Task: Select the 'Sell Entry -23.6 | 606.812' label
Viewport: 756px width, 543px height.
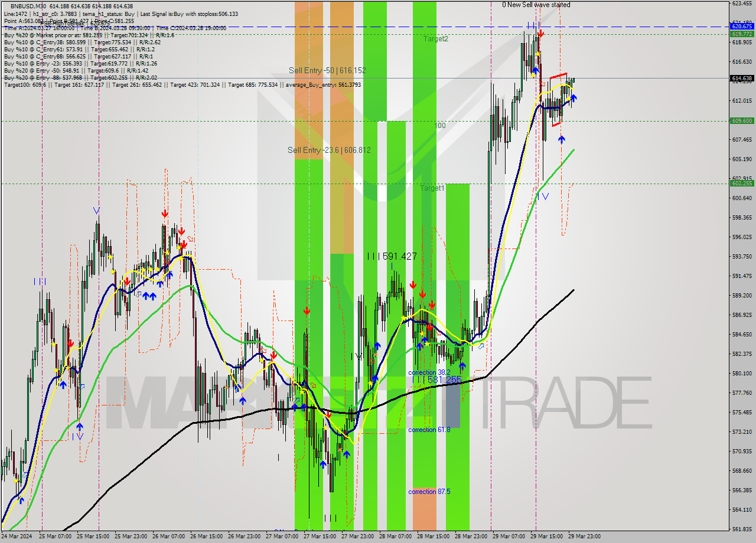Action: point(329,150)
